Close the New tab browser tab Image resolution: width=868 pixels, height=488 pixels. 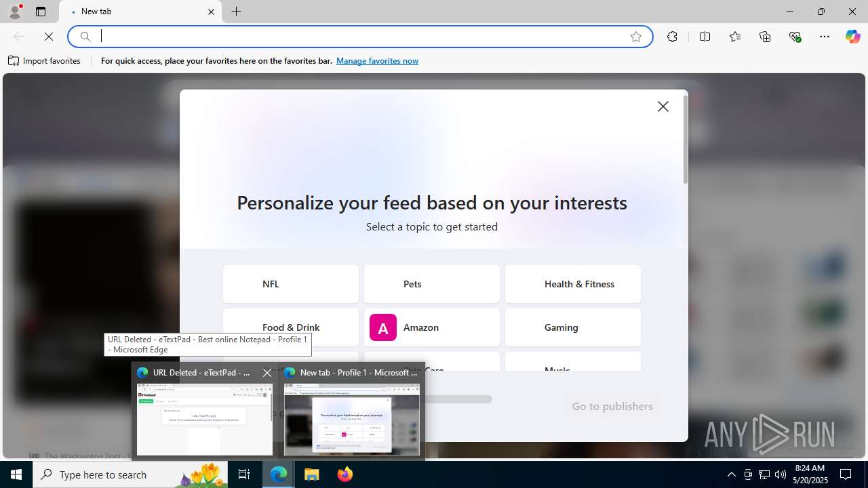coord(211,12)
